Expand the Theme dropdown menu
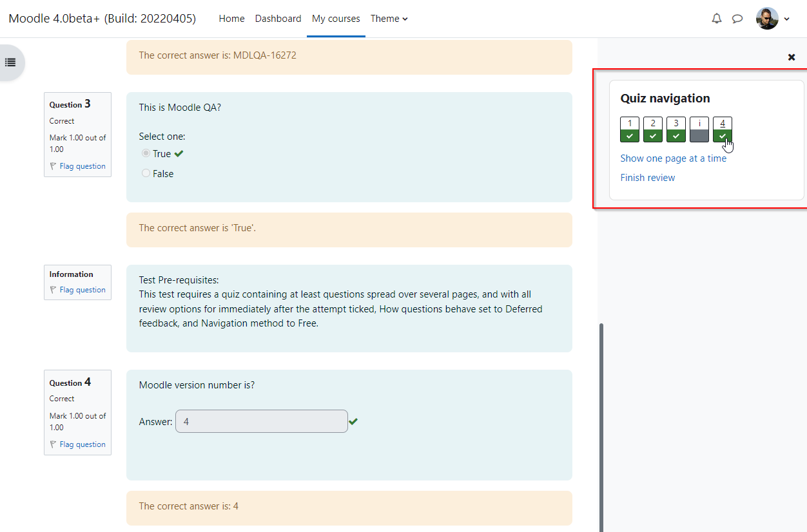The image size is (807, 532). pos(389,19)
